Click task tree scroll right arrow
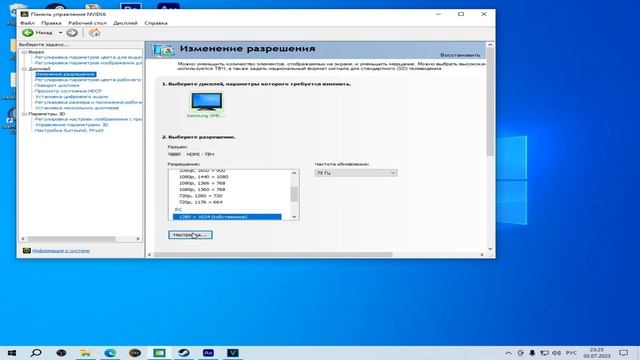Screen dimensions: 640x360 click(x=138, y=239)
